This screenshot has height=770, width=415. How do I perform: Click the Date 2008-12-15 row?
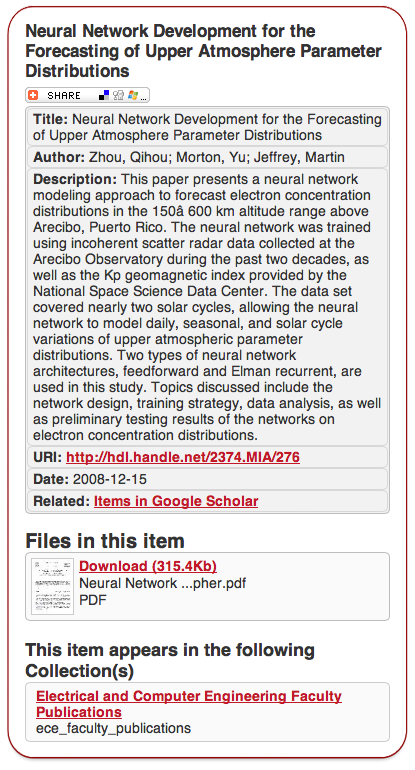pyautogui.click(x=207, y=479)
